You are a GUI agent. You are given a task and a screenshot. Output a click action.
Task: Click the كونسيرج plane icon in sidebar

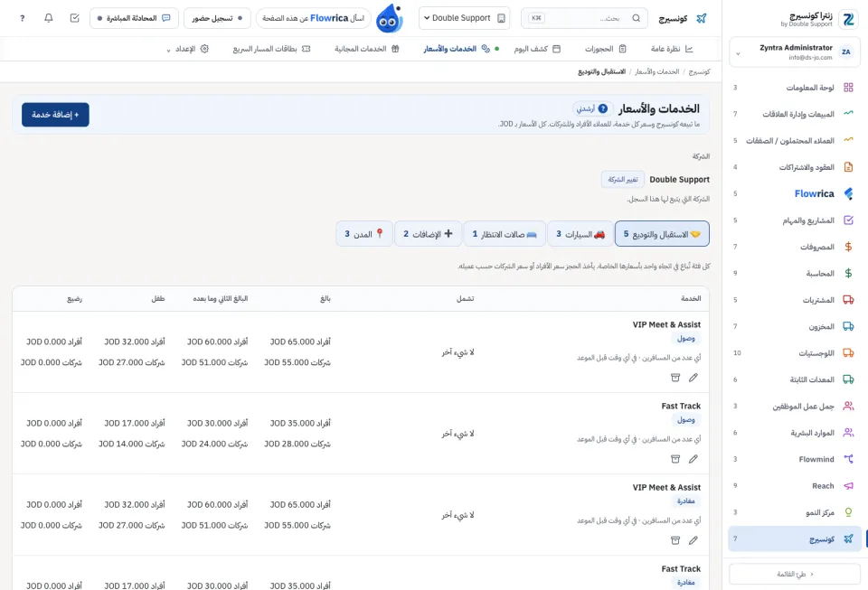click(848, 538)
